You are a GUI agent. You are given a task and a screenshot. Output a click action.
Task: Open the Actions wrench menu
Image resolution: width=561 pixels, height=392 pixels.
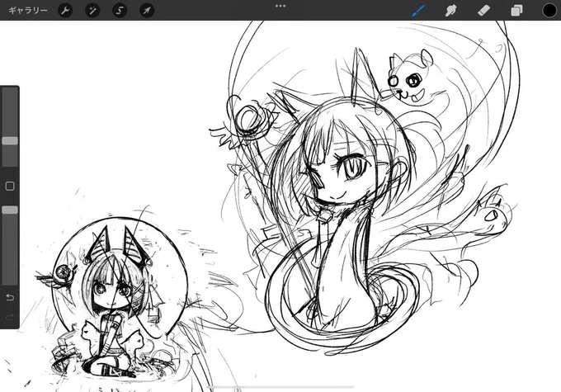tap(65, 11)
